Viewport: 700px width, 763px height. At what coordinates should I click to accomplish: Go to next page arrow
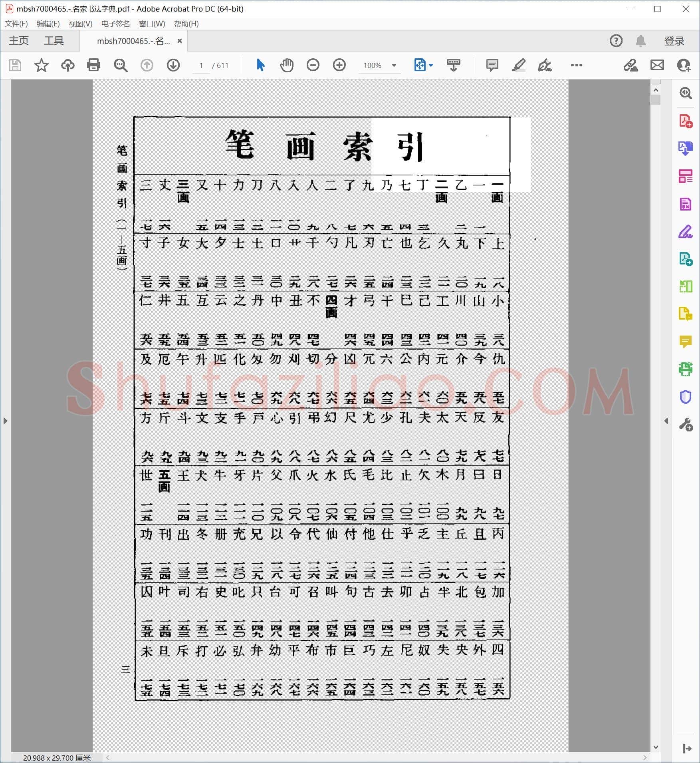[173, 65]
